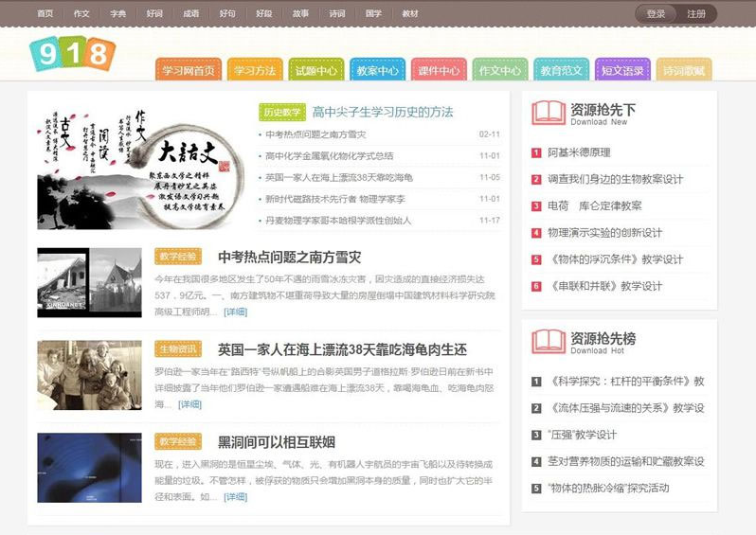Open article title 中考热点问题之南方雪灾

tap(289, 257)
